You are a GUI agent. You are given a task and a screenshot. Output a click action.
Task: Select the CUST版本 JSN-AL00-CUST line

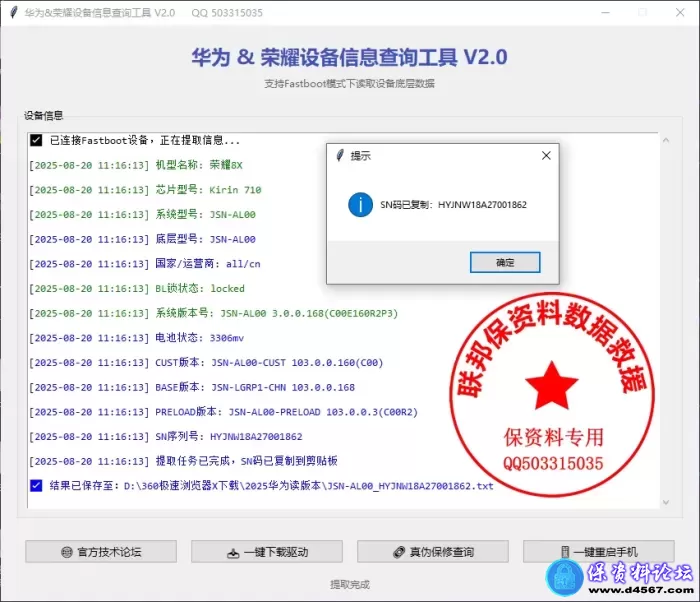coord(206,363)
